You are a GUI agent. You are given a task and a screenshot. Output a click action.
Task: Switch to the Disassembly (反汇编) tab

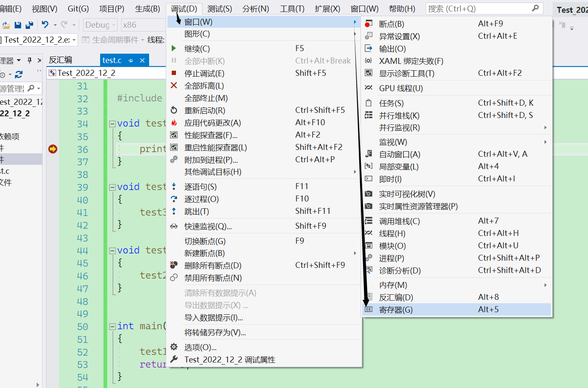pyautogui.click(x=61, y=60)
